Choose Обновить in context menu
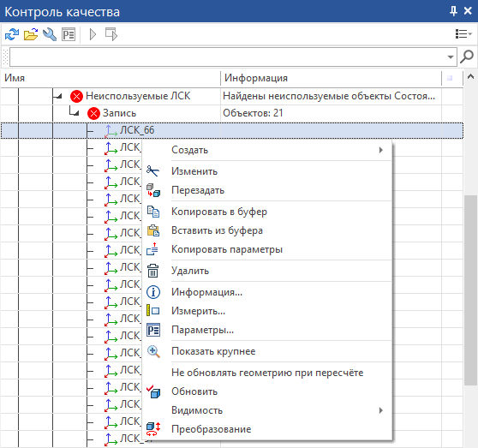 266,391
